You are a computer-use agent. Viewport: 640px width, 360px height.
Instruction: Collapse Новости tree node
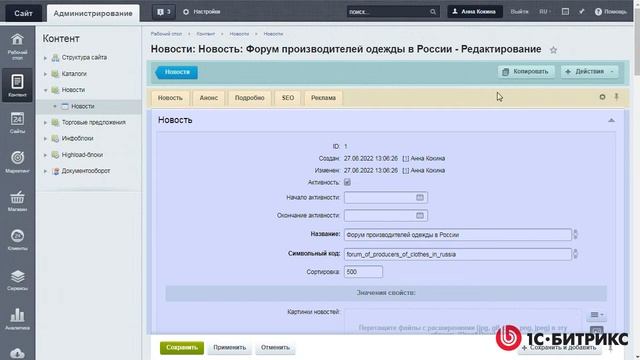45,90
